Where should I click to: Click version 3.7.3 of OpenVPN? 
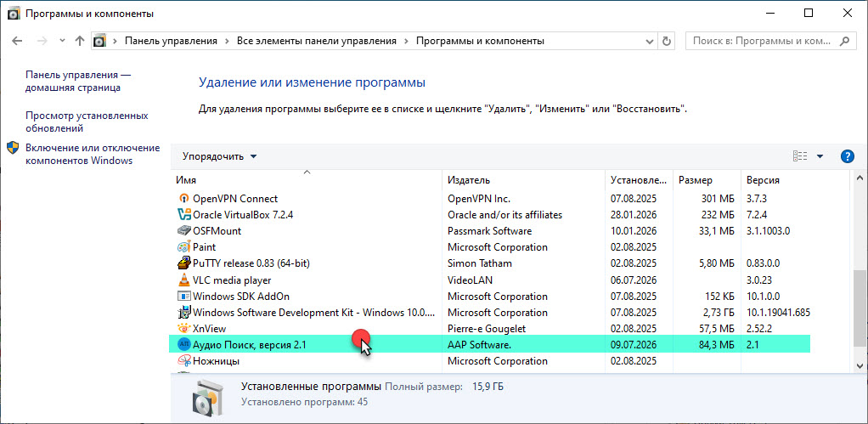[756, 199]
